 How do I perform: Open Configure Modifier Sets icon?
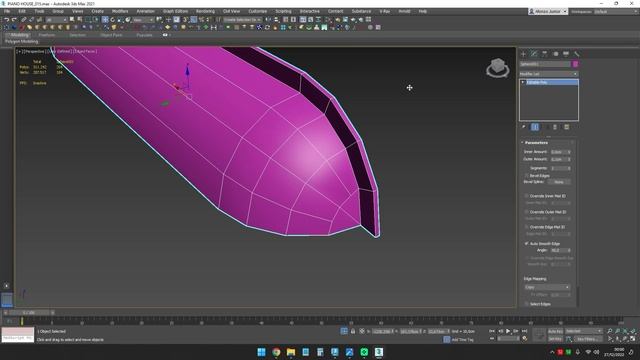click(567, 127)
